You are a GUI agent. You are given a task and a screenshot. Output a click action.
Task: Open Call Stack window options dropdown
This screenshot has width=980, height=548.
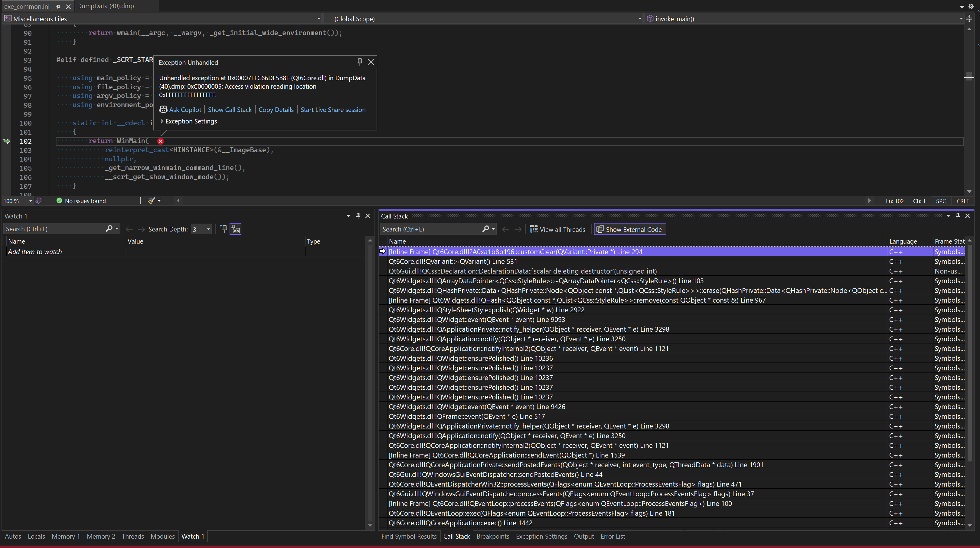[x=948, y=216]
